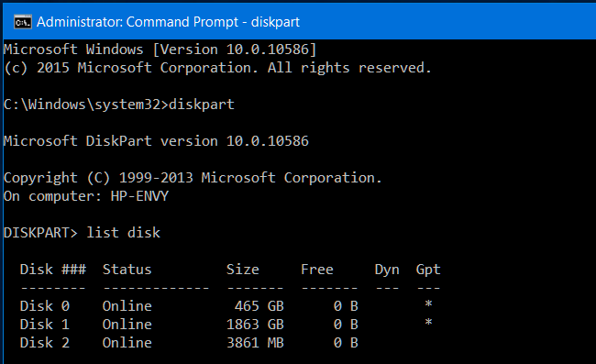Click the 'Administrator: Command Prompt - diskpart' title text
The width and height of the screenshot is (596, 364).
168,22
